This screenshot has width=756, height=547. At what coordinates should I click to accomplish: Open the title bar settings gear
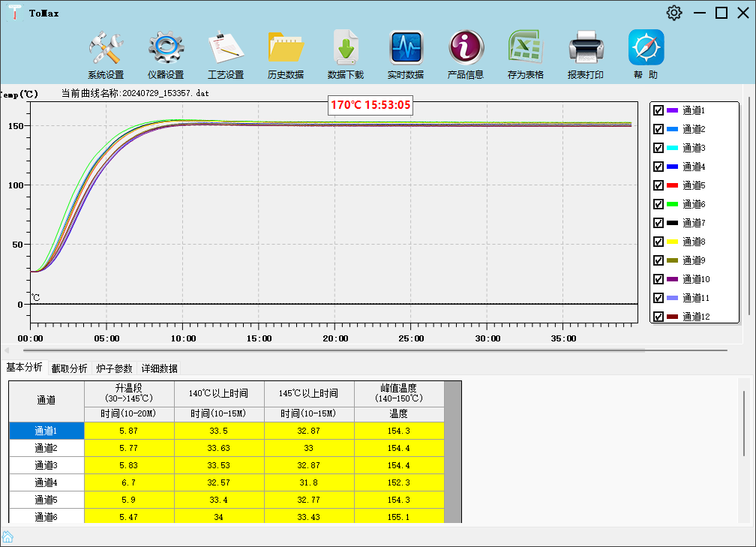(x=674, y=13)
